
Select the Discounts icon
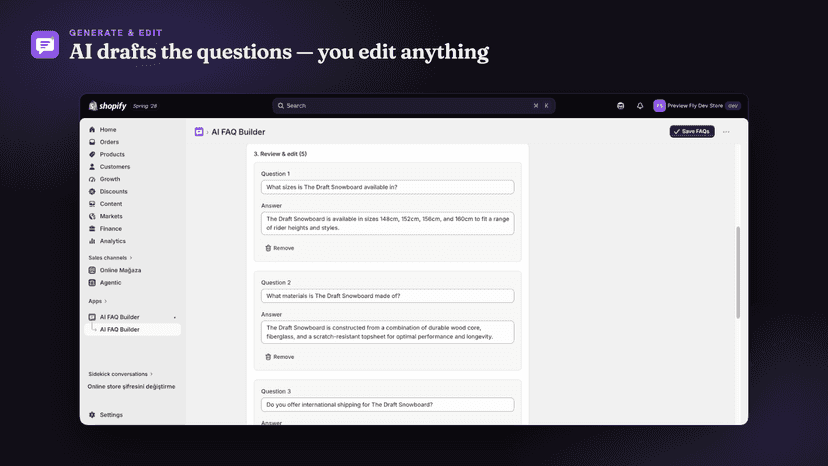(x=92, y=191)
